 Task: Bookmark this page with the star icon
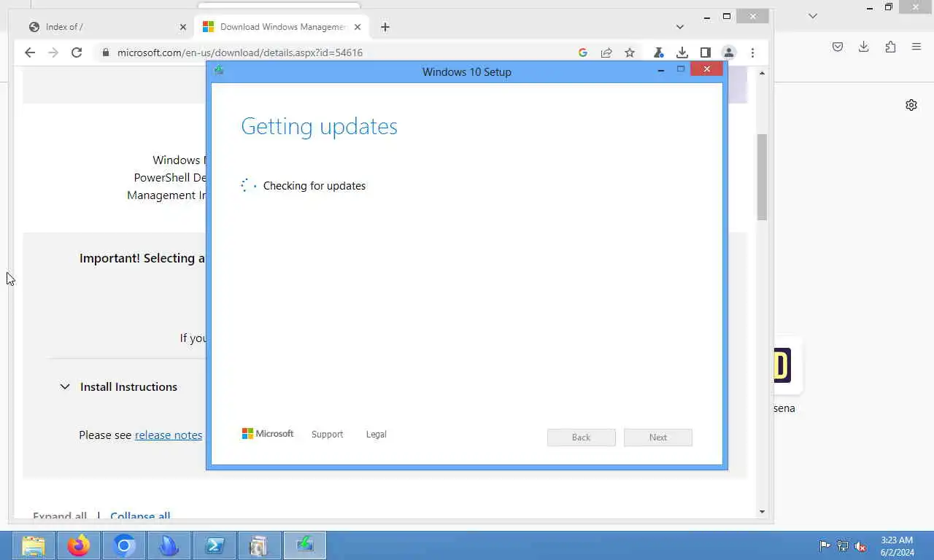point(629,52)
